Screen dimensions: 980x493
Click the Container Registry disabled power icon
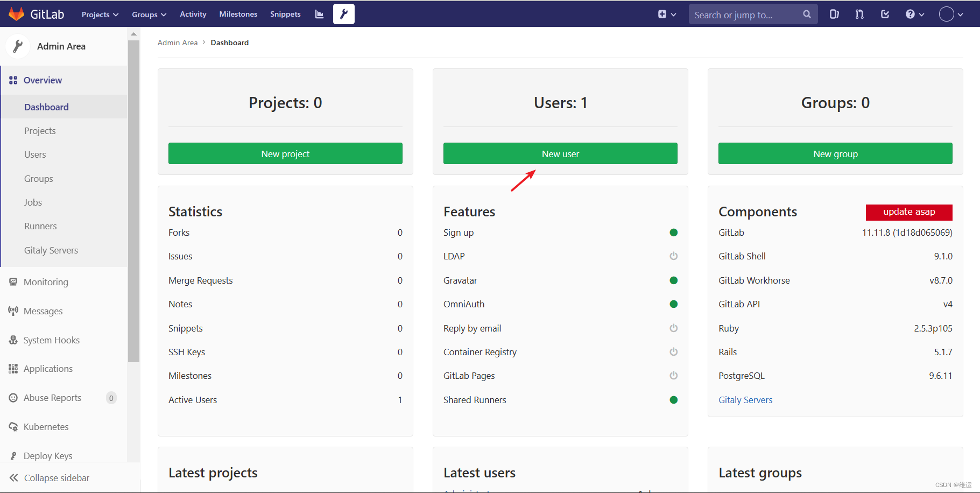pos(673,352)
